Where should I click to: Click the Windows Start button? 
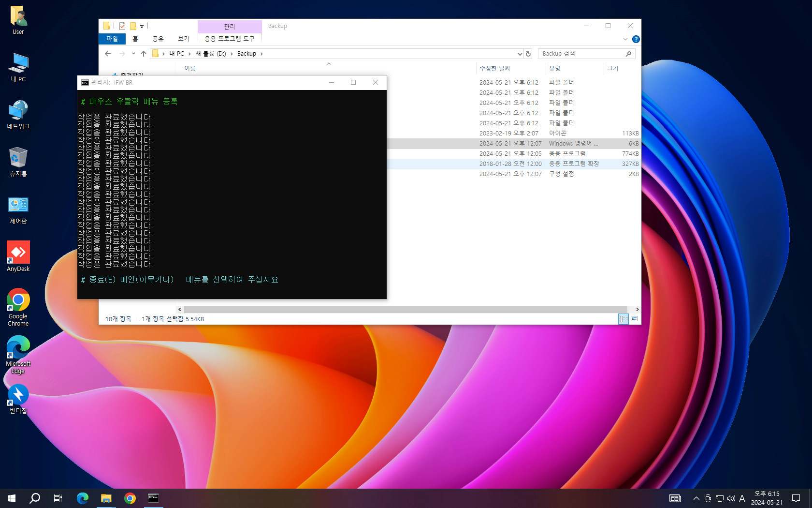pyautogui.click(x=12, y=498)
